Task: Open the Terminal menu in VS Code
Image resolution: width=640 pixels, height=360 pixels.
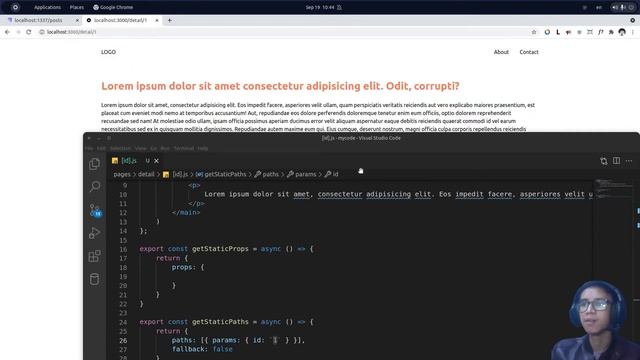Action: (x=184, y=149)
